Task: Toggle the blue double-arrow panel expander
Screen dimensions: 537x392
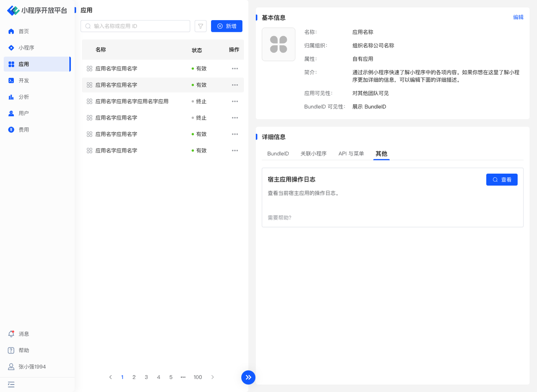Action: click(248, 377)
